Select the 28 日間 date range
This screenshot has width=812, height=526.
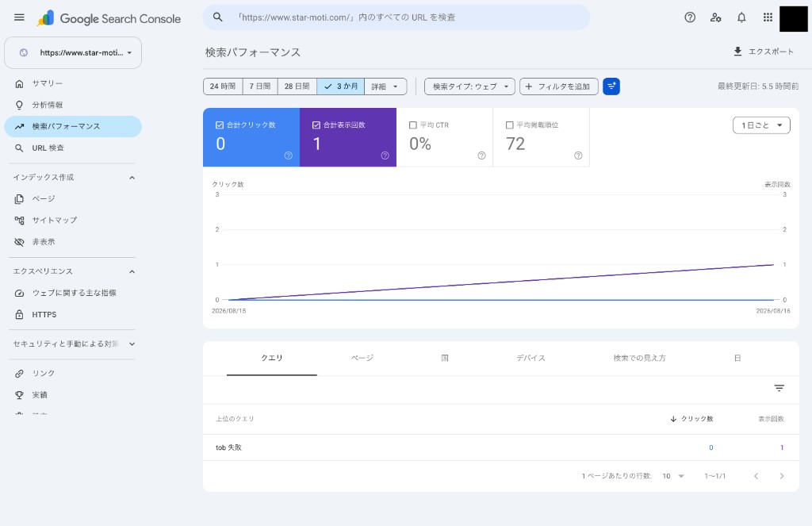coord(297,86)
